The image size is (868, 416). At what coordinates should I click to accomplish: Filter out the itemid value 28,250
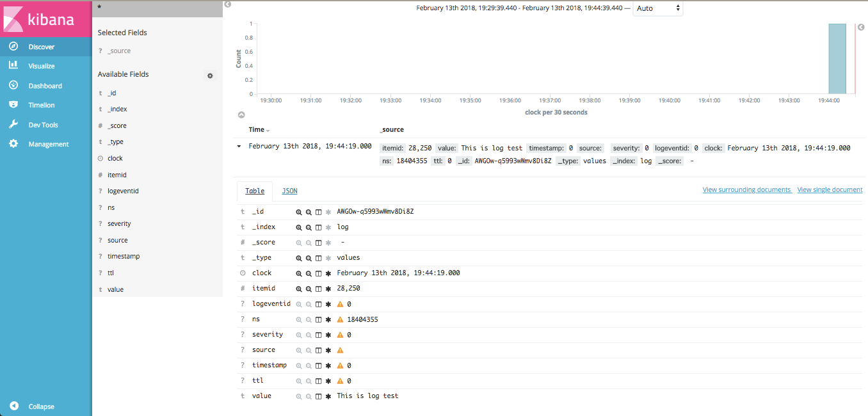click(x=309, y=288)
